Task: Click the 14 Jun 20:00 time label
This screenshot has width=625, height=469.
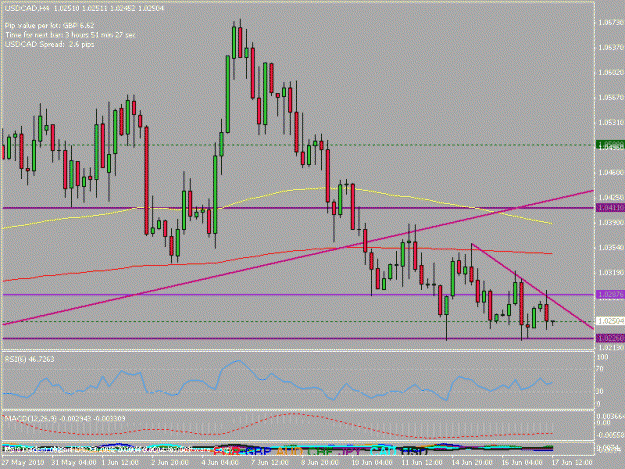Action: pos(472,463)
